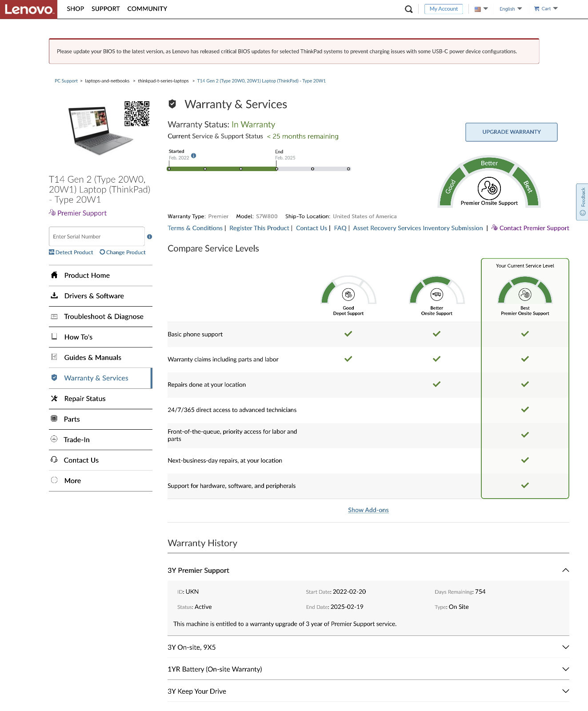The image size is (588, 711).
Task: Click the Contact Us headset icon
Action: point(54,459)
